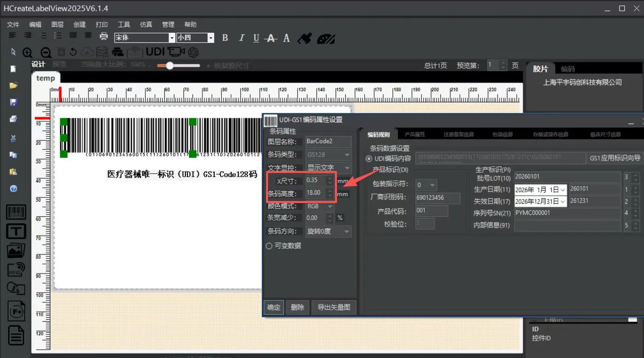Open the 工具 menu

(124, 24)
